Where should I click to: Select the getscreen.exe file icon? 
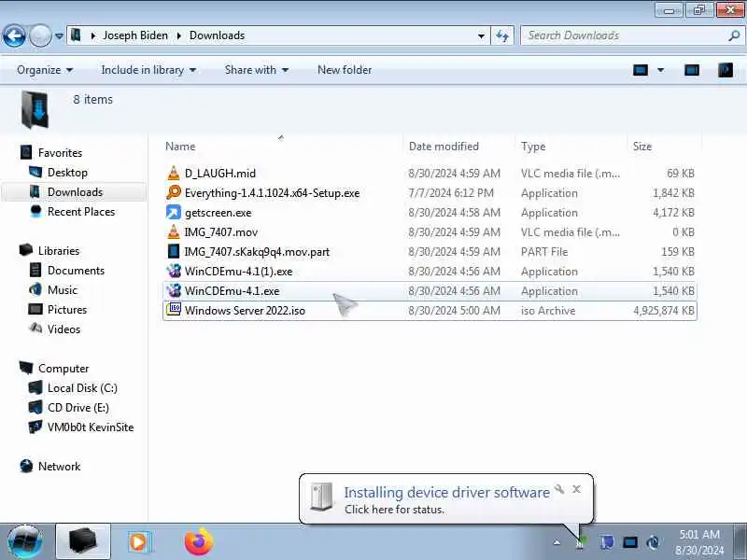[174, 212]
